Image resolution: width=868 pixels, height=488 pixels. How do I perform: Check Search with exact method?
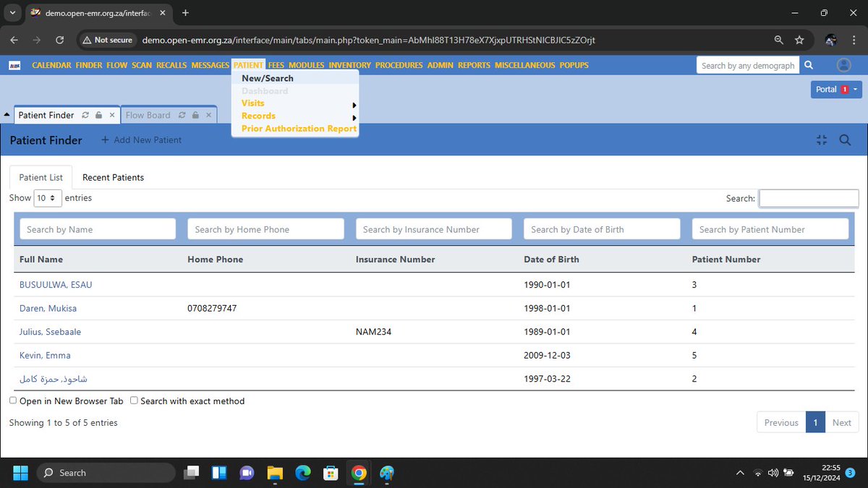click(x=134, y=401)
